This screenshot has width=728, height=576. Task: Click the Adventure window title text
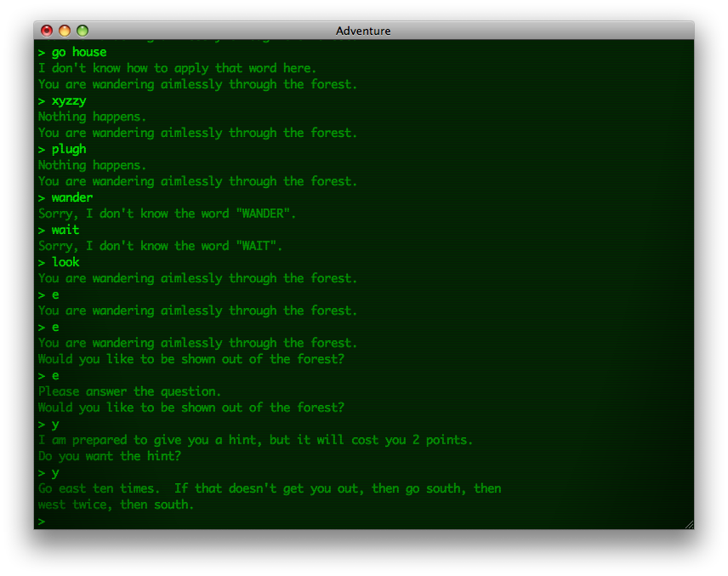363,31
